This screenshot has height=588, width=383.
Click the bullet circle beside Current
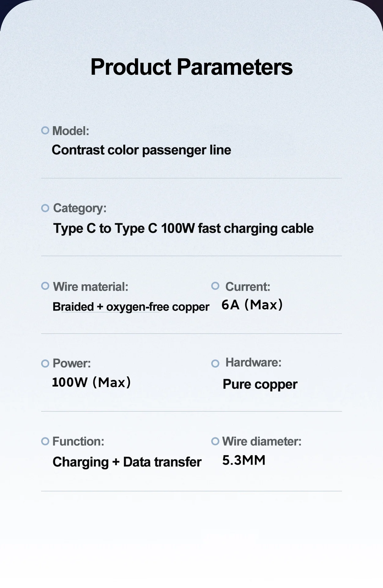point(215,286)
